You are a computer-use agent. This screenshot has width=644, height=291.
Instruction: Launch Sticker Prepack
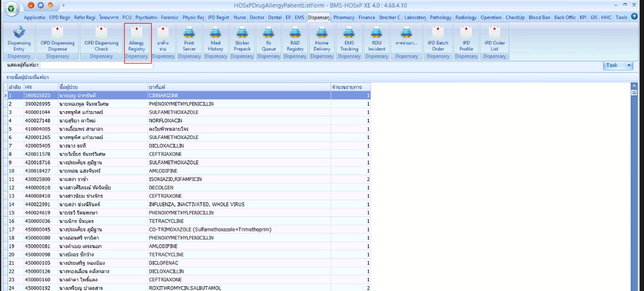pos(242,41)
